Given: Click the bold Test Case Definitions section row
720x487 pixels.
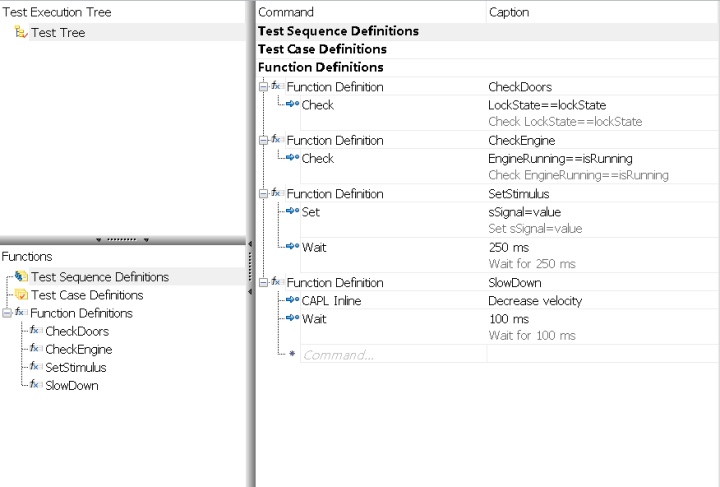Looking at the screenshot, I should click(x=487, y=49).
